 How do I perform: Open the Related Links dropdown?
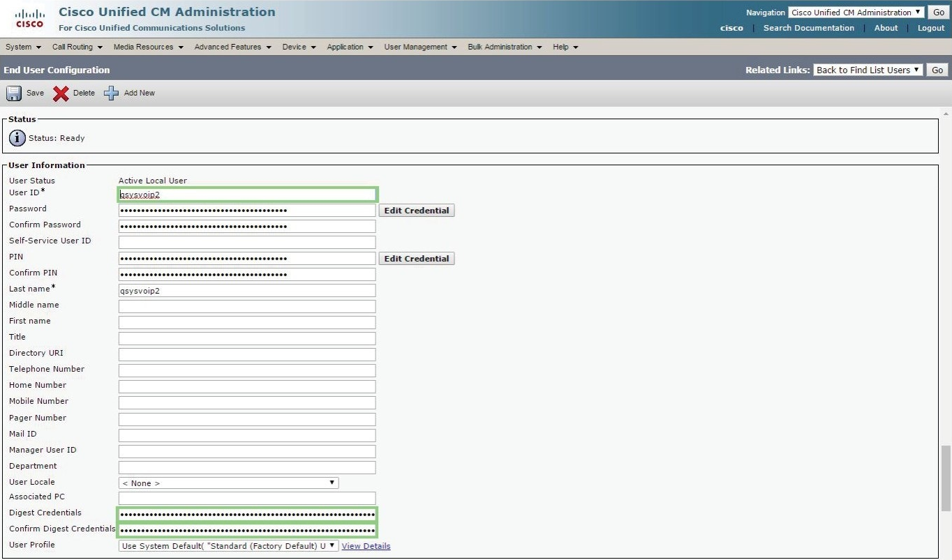point(868,70)
